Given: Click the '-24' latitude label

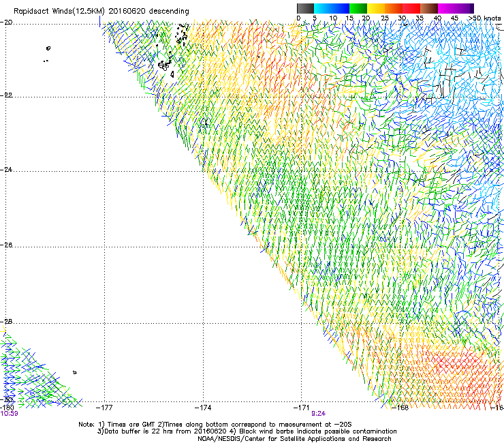Looking at the screenshot, I should click(7, 170).
